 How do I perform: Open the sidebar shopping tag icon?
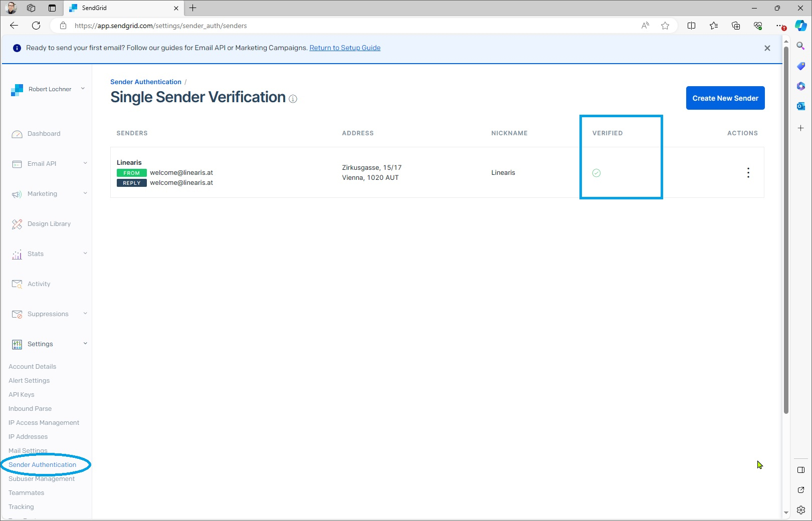pos(801,66)
